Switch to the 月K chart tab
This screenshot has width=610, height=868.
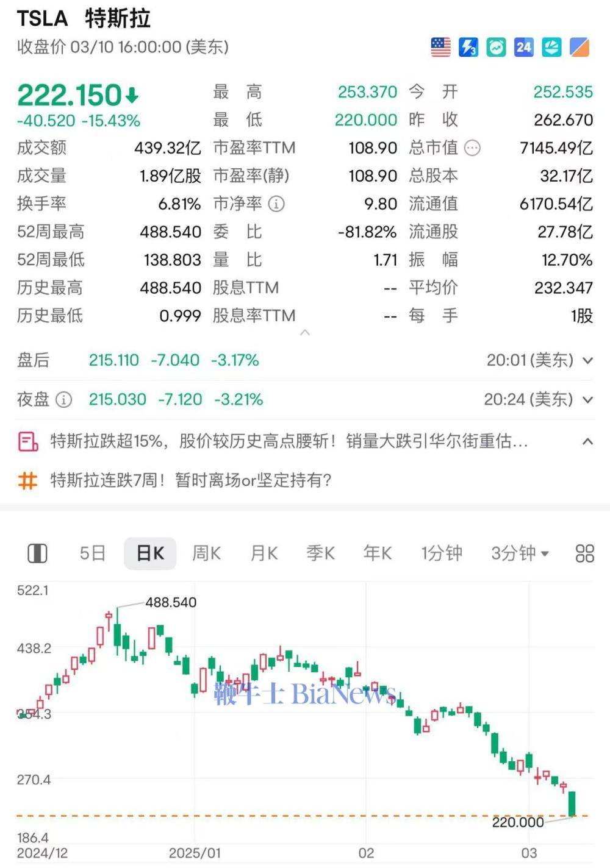tap(264, 553)
